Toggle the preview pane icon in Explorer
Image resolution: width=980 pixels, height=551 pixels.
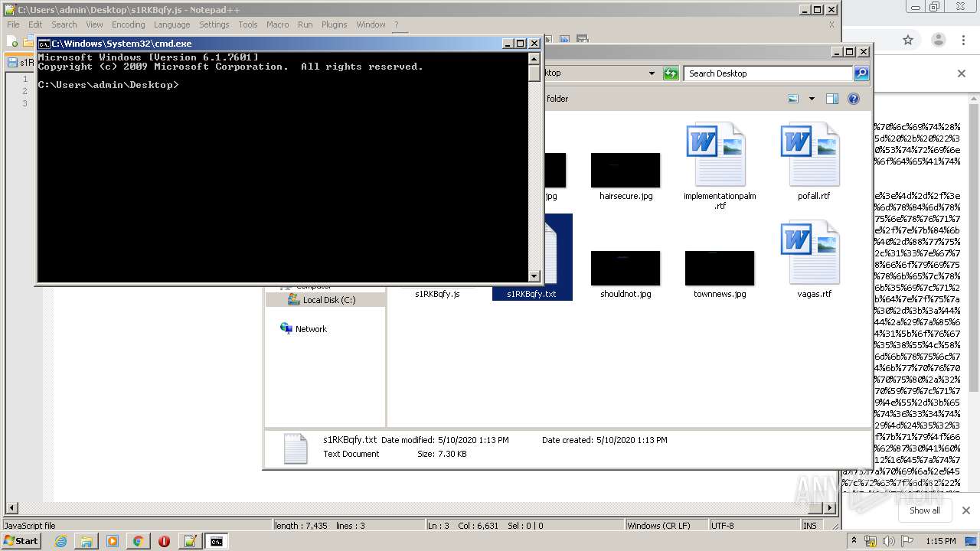(832, 99)
